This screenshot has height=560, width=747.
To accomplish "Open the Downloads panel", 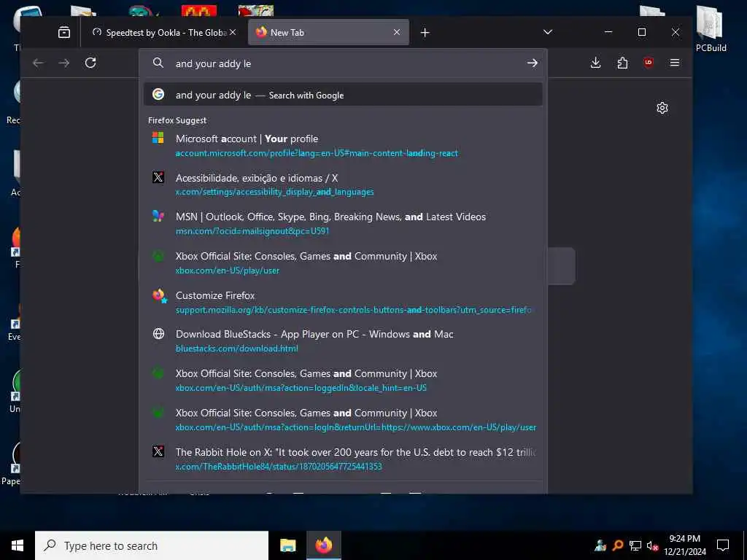I will [595, 63].
